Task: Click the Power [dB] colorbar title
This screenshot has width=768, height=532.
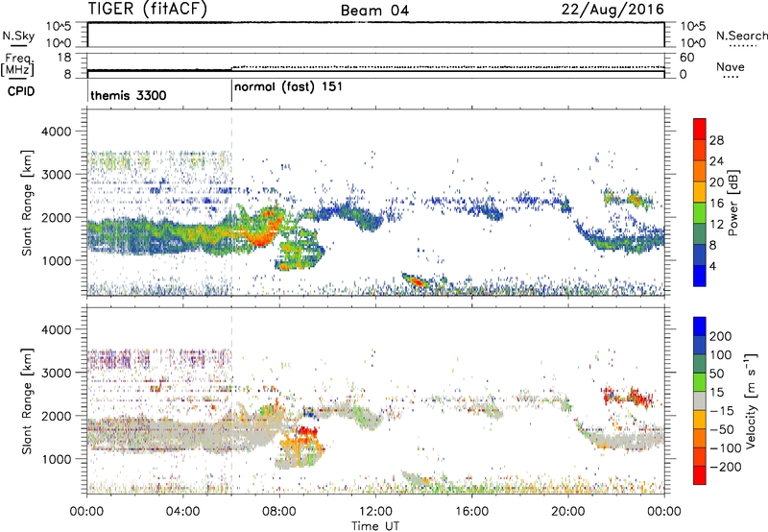Action: pyautogui.click(x=732, y=203)
